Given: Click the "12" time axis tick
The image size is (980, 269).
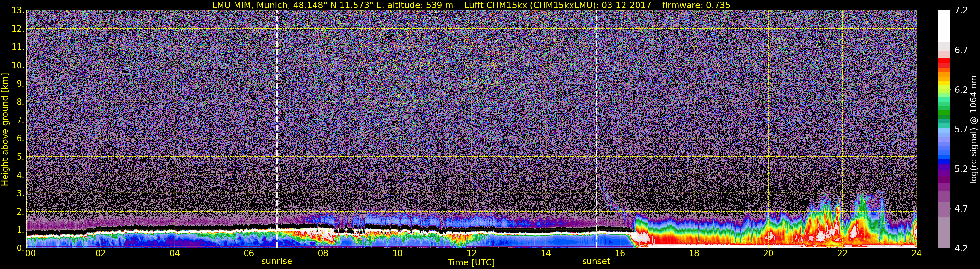Looking at the screenshot, I should pos(471,253).
